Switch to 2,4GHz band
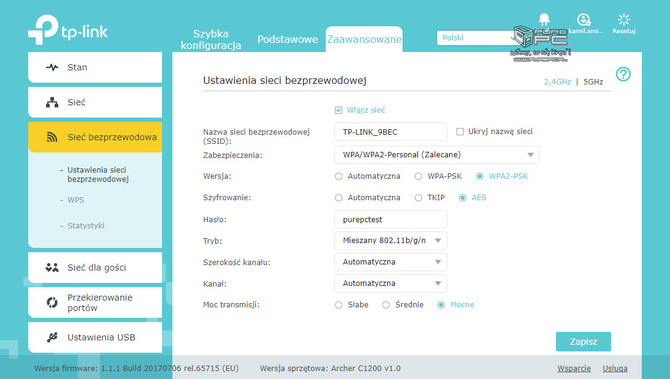Image resolution: width=670 pixels, height=379 pixels. pos(557,82)
